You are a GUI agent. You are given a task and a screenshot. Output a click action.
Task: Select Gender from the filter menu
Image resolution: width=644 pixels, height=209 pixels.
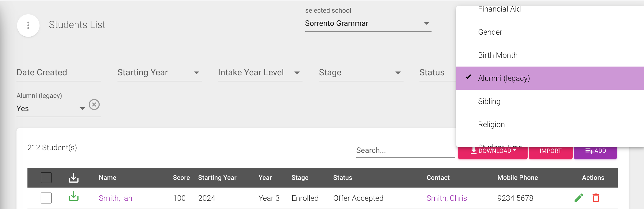tap(490, 32)
